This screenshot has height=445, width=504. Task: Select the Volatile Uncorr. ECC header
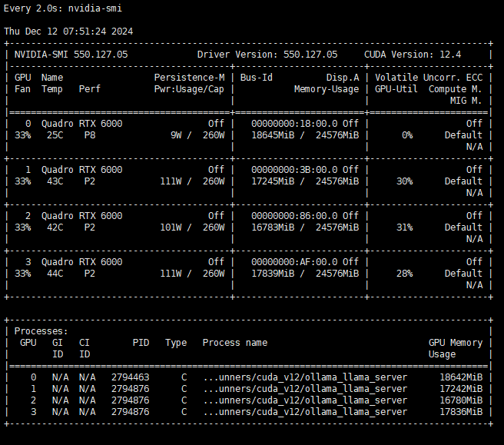point(428,78)
